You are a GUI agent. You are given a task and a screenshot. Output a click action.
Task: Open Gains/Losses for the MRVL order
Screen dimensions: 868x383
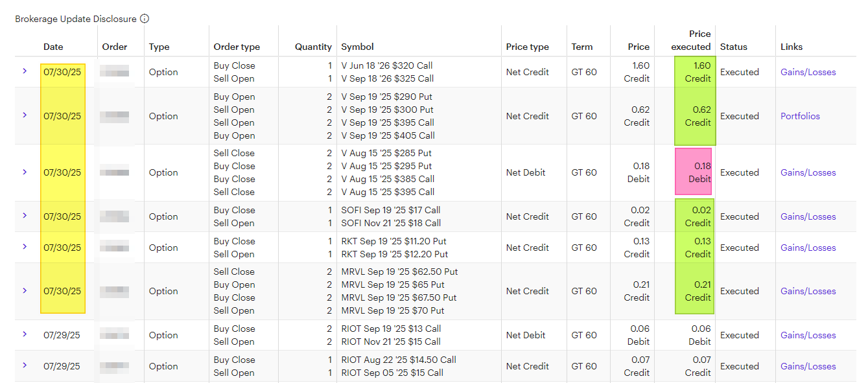point(808,291)
